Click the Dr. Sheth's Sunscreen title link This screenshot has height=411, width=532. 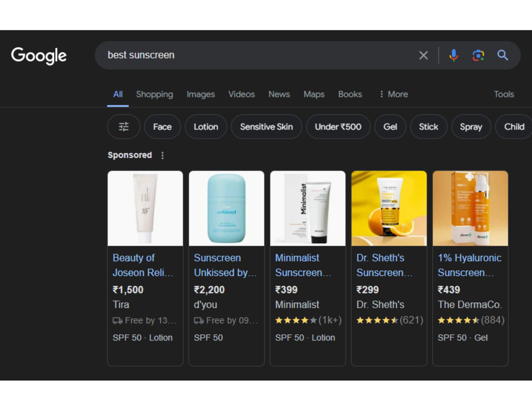click(x=384, y=265)
